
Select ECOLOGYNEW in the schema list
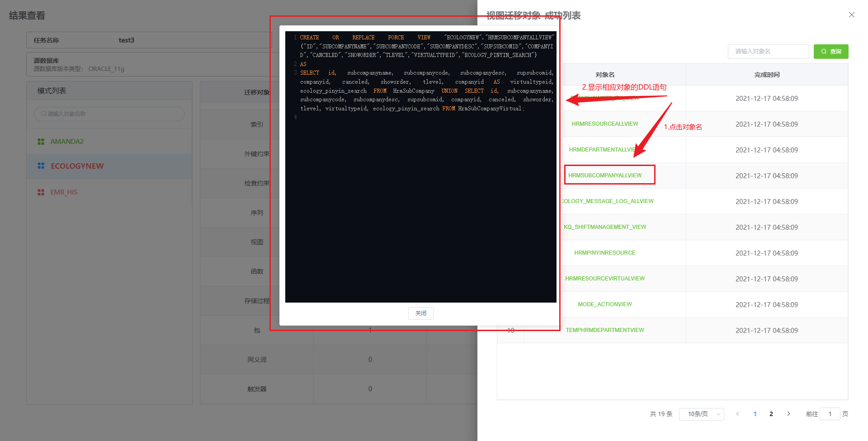[77, 166]
